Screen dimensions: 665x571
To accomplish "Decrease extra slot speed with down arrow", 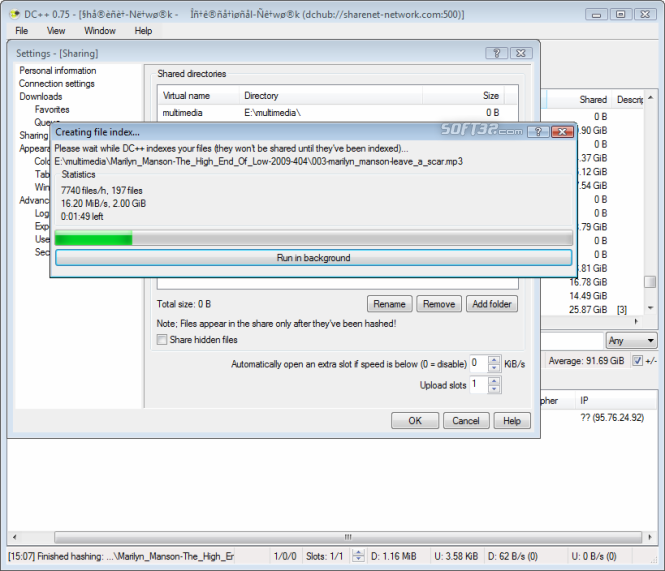I will tap(494, 368).
